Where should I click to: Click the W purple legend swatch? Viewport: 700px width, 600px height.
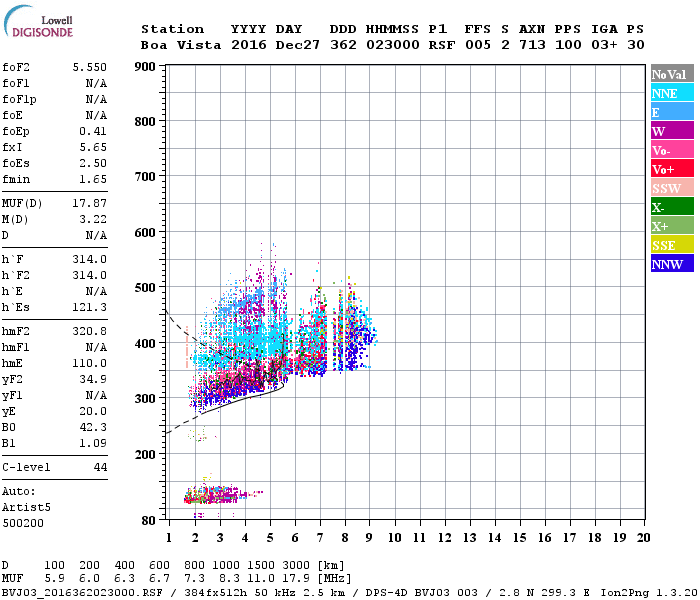(x=672, y=131)
